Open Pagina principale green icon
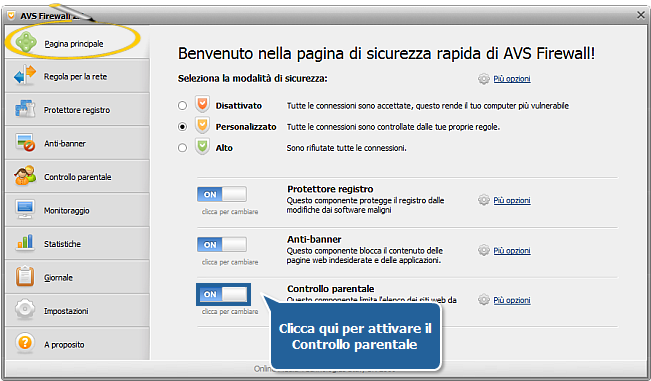The height and width of the screenshot is (381, 651). point(26,42)
